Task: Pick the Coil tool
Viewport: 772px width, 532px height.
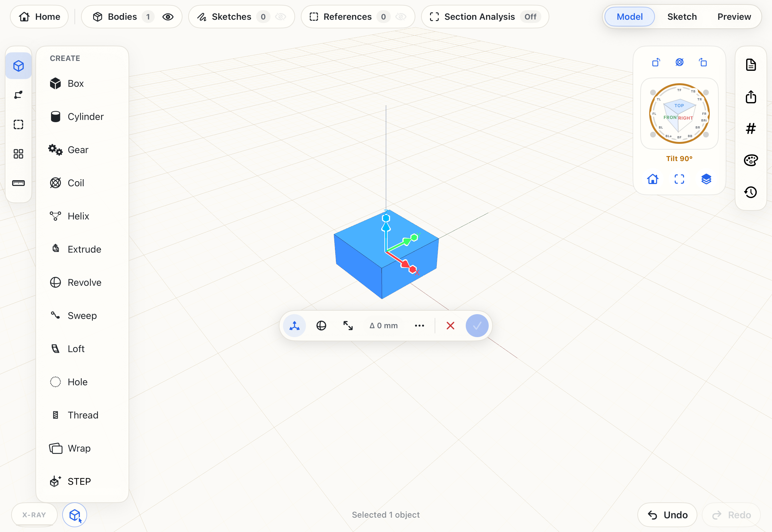Action: (x=82, y=183)
